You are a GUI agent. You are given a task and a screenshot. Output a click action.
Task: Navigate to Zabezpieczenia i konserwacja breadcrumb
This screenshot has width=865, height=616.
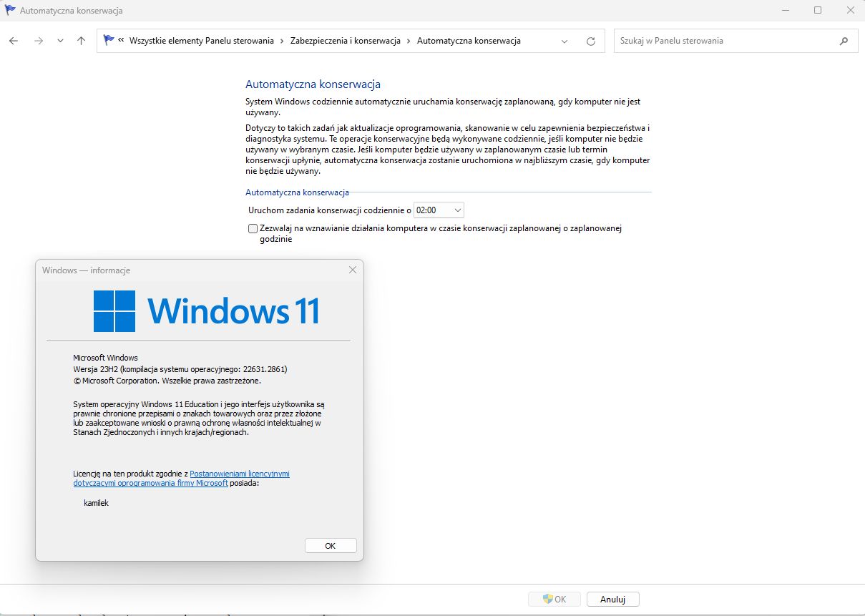coord(344,41)
